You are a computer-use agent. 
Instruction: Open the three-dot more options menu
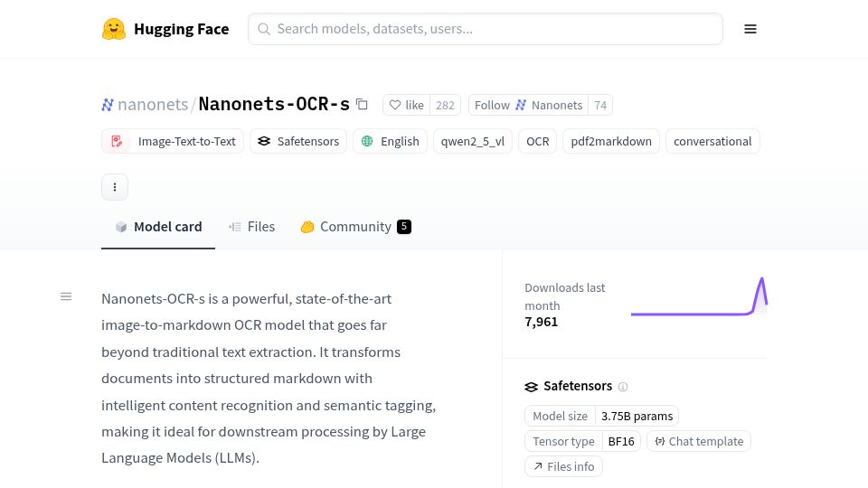tap(115, 187)
